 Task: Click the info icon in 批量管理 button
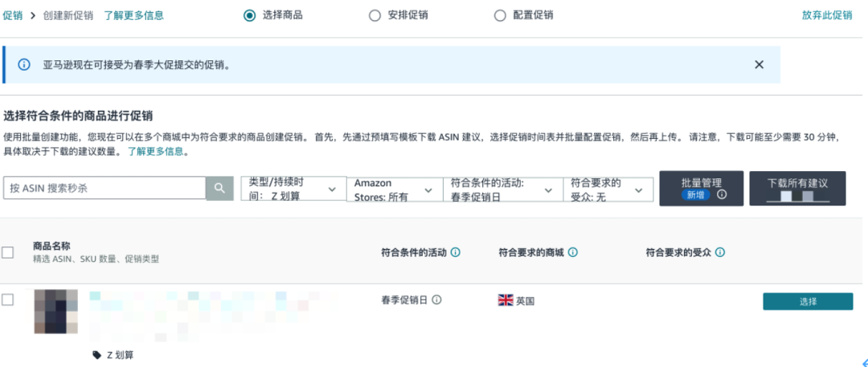[x=722, y=195]
